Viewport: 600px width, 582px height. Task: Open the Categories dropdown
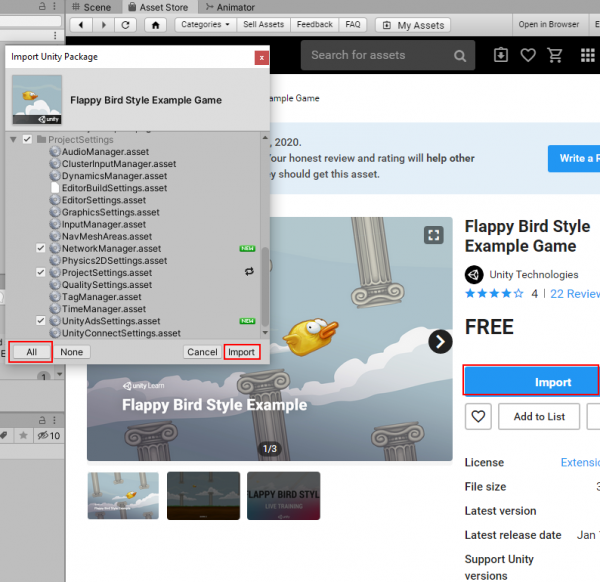[x=205, y=24]
